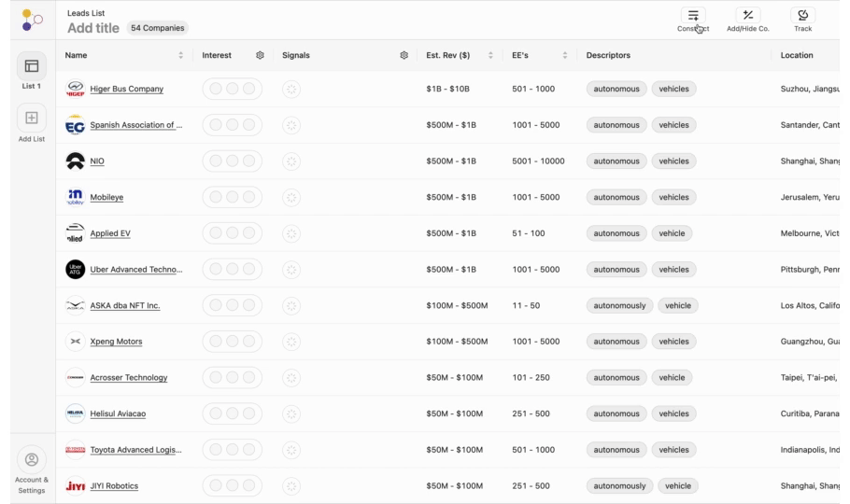Set first interest circle for Xpeng Motors

(x=216, y=341)
